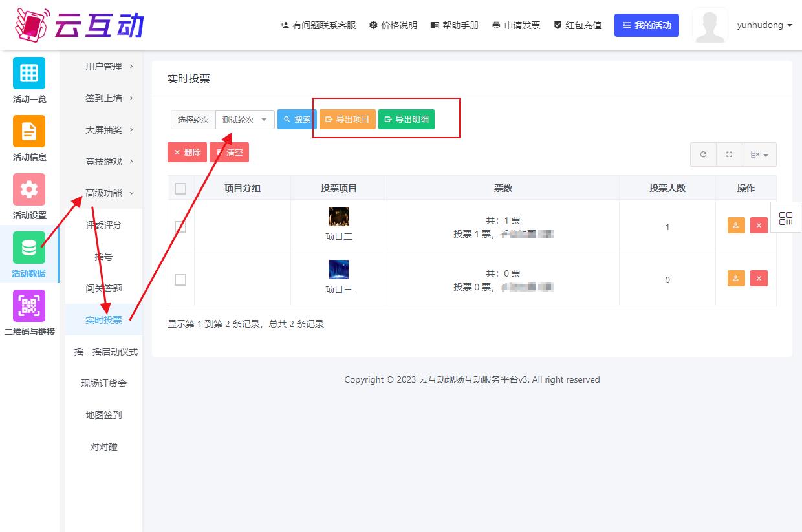Screen dimensions: 802x532
Task: Click the 导出项目 export button
Action: click(347, 120)
